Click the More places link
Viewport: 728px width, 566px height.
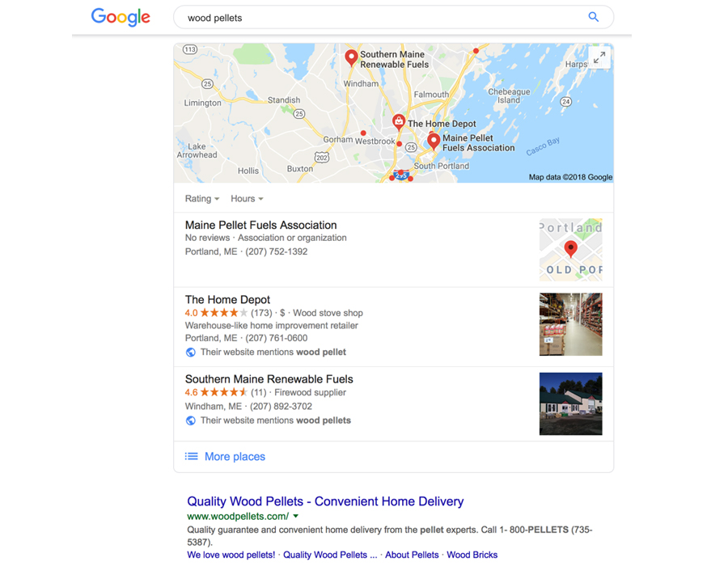point(235,457)
